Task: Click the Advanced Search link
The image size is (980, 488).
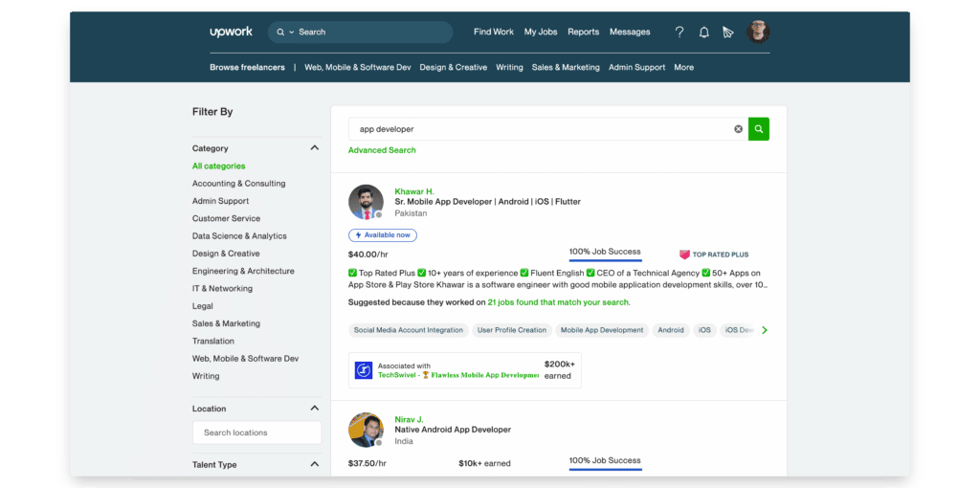Action: (382, 150)
